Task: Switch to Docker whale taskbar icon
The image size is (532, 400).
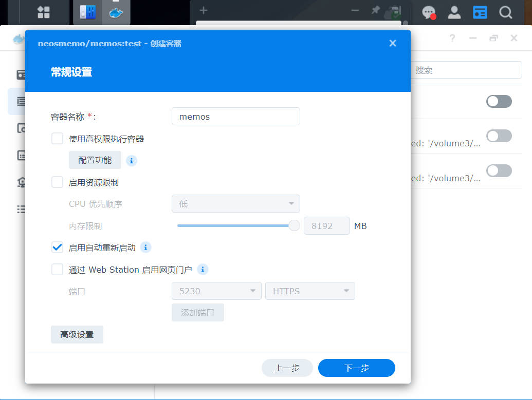Action: (x=116, y=12)
